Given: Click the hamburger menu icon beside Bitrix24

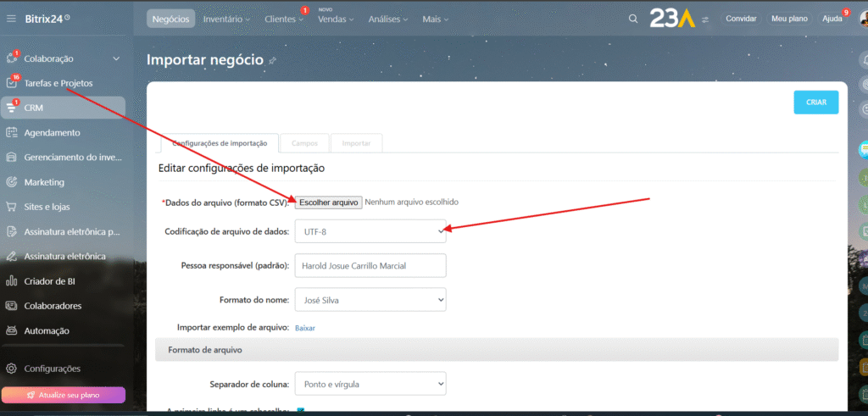Looking at the screenshot, I should 11,19.
